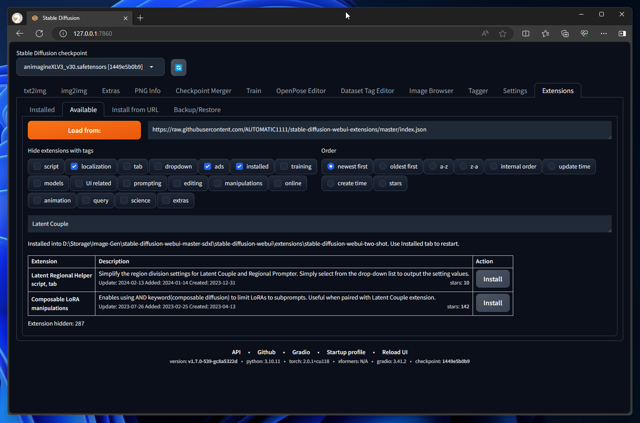This screenshot has height=423, width=640.
Task: Enable the science tag checkbox
Action: [124, 200]
